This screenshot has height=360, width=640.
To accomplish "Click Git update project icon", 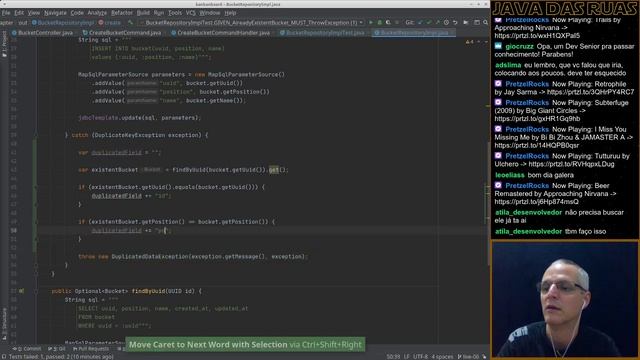I will click(x=420, y=22).
